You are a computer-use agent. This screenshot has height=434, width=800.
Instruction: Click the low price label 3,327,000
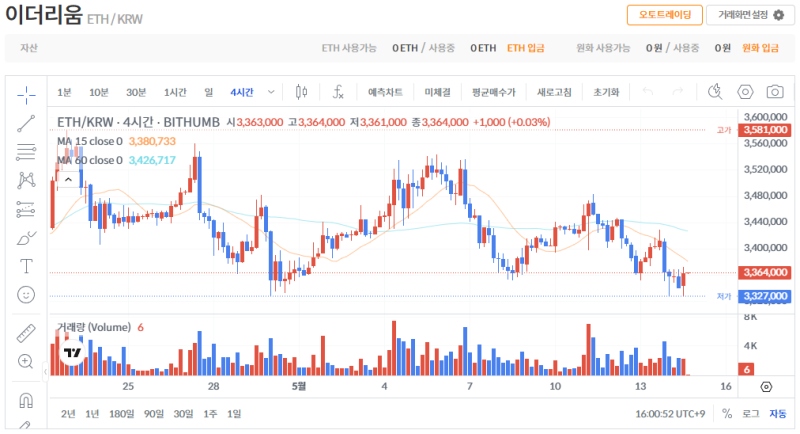pyautogui.click(x=765, y=296)
